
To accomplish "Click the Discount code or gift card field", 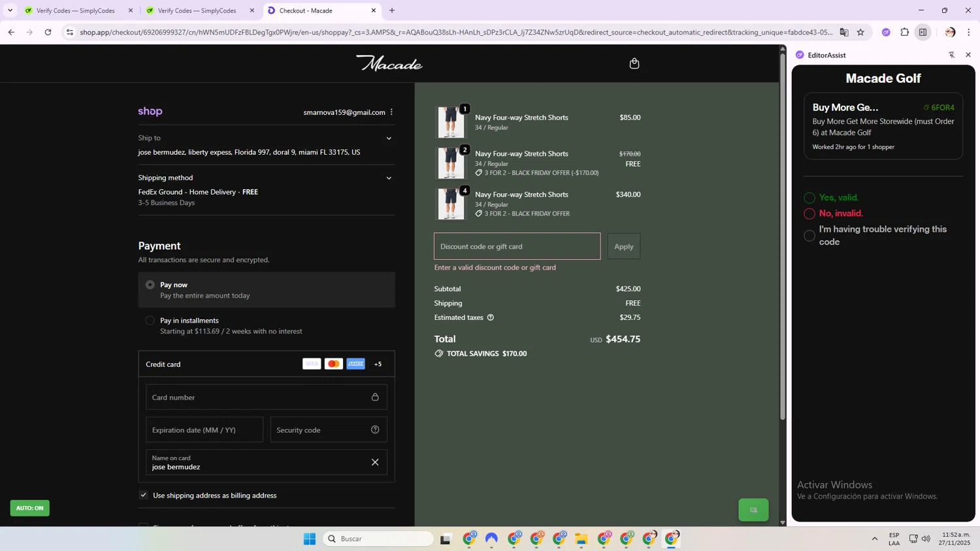I will (517, 246).
